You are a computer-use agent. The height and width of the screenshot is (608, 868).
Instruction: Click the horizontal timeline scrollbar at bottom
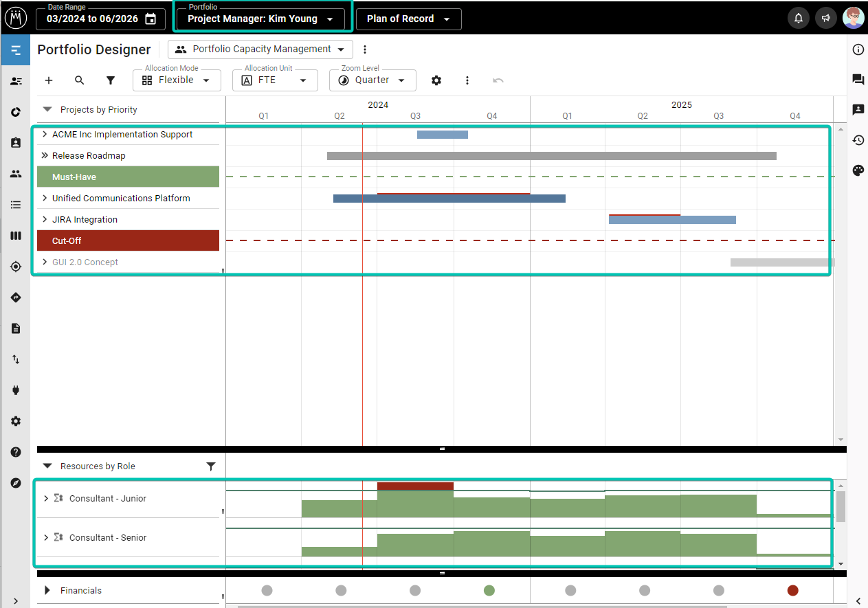pos(482,607)
